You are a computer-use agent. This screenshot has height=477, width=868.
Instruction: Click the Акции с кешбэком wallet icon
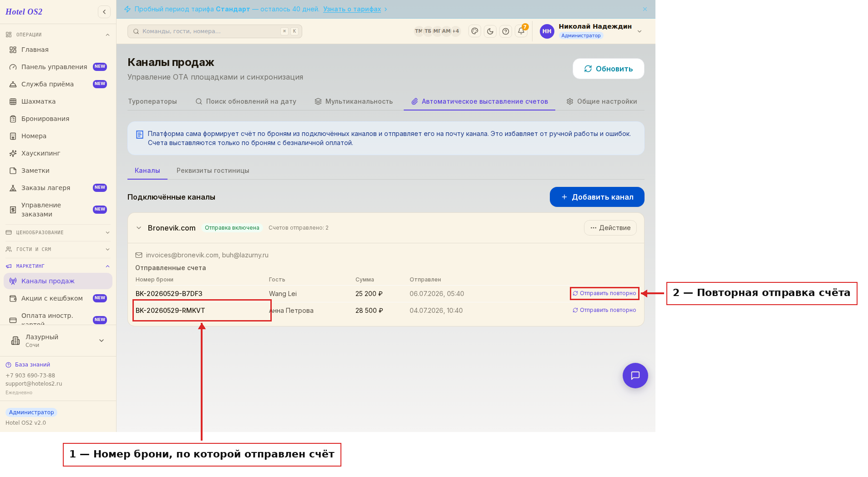pyautogui.click(x=13, y=298)
